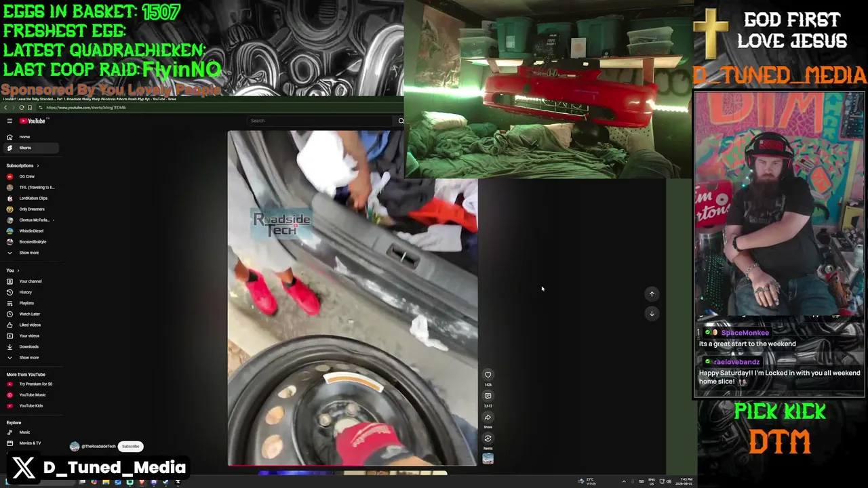Open Your videos
868x488 pixels.
tap(32, 335)
